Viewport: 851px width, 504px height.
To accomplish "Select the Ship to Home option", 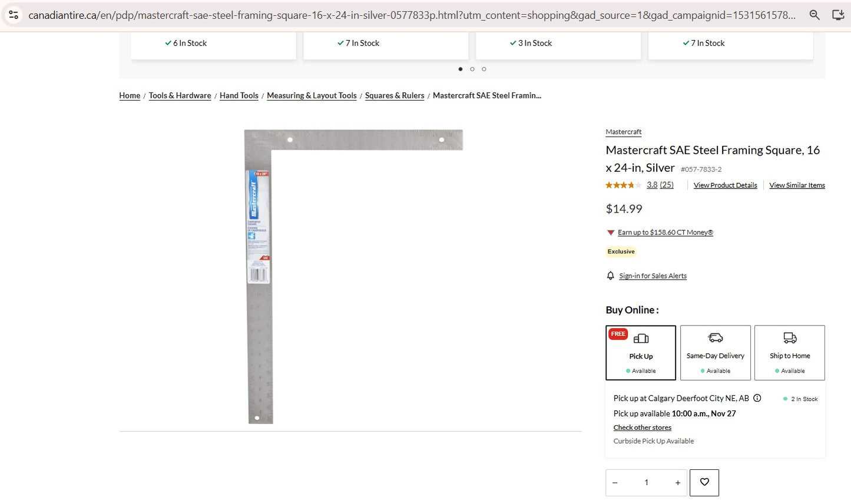I will 790,353.
